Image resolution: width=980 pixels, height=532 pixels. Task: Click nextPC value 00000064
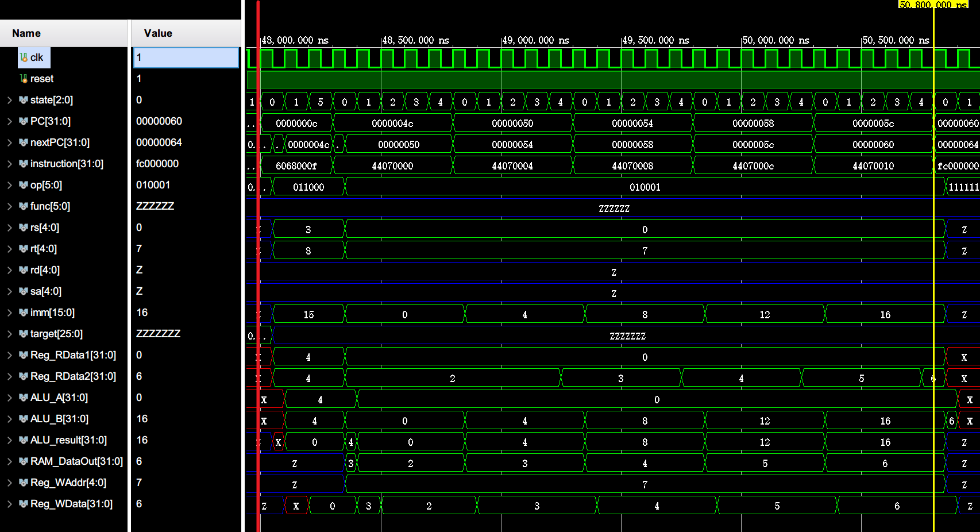[159, 142]
